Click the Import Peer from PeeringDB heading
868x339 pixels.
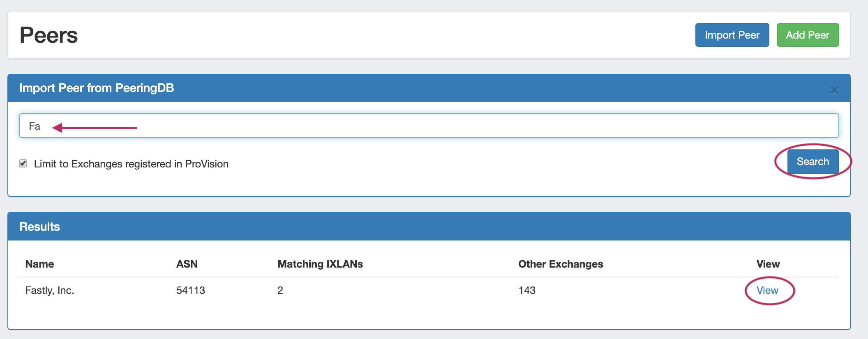[x=97, y=88]
